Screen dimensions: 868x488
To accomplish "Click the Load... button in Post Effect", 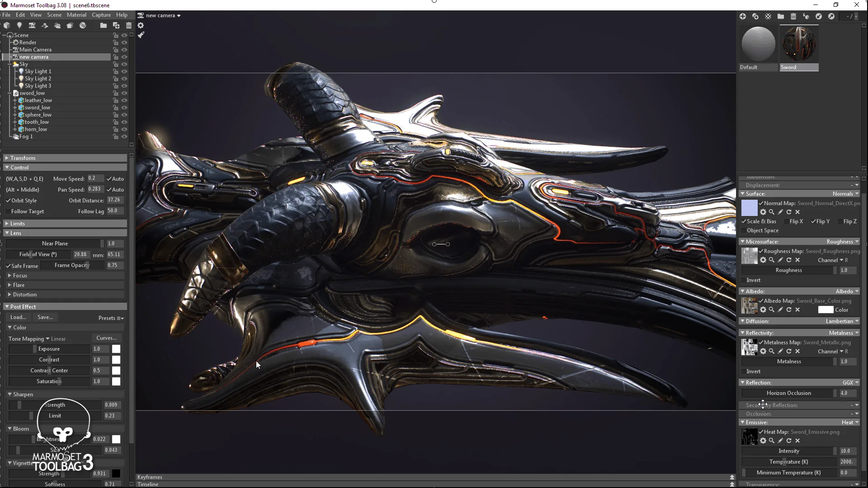I will (18, 317).
